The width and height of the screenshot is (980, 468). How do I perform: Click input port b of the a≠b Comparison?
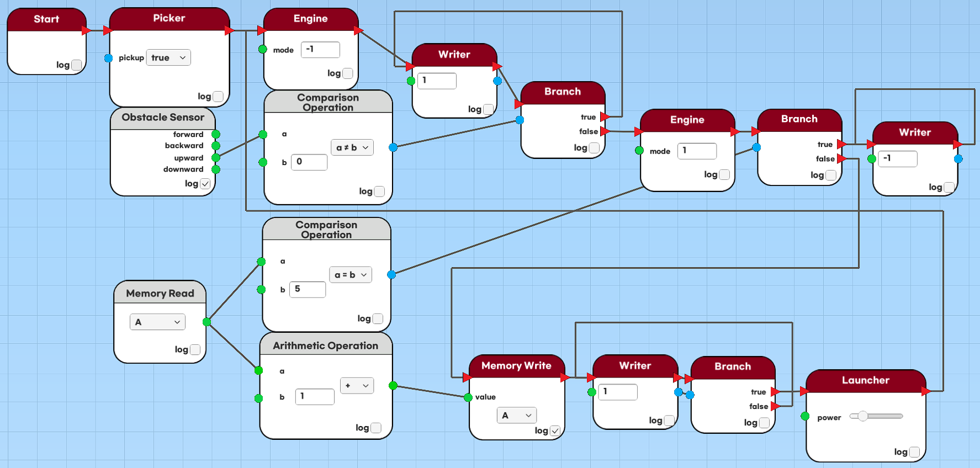point(263,162)
